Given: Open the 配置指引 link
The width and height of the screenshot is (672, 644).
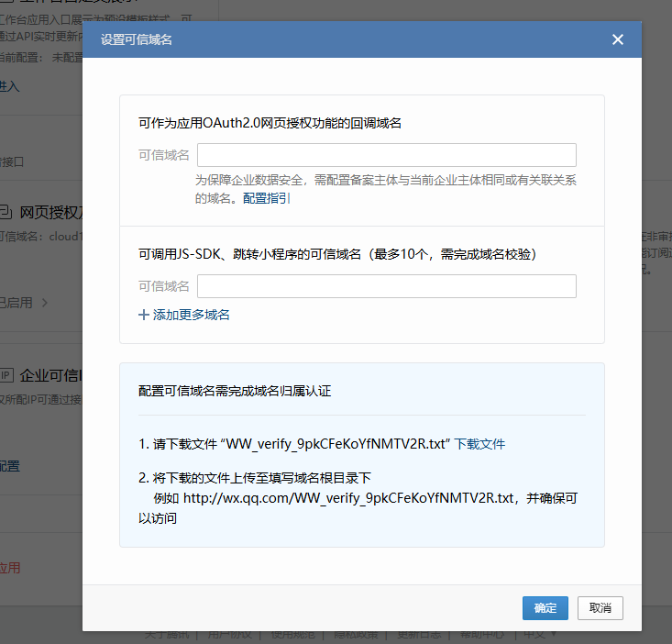Looking at the screenshot, I should click(267, 198).
